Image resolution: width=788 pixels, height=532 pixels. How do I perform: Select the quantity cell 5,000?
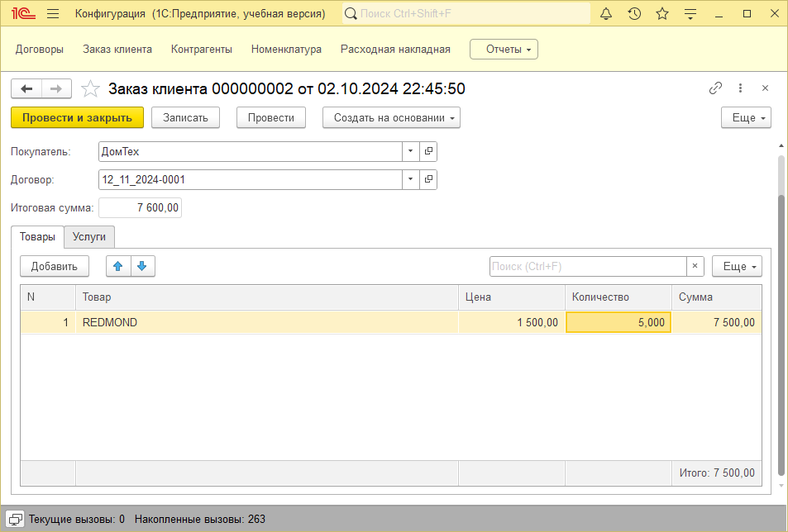(618, 322)
